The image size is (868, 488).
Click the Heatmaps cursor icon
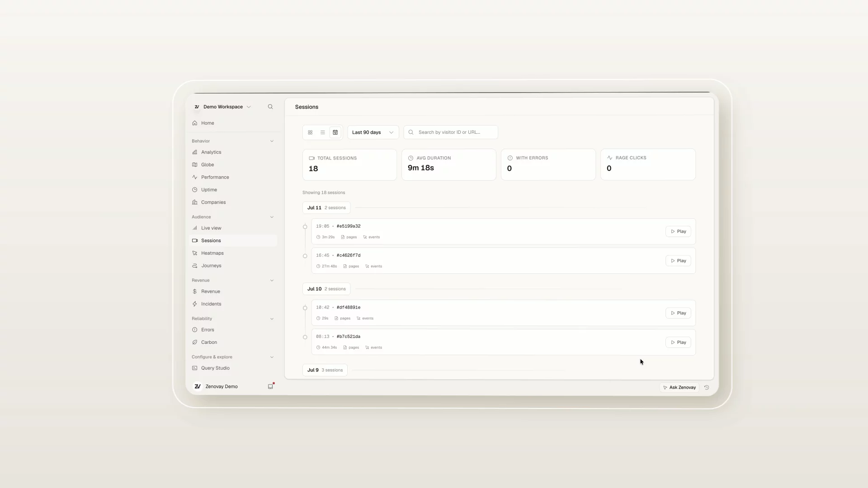pos(194,253)
